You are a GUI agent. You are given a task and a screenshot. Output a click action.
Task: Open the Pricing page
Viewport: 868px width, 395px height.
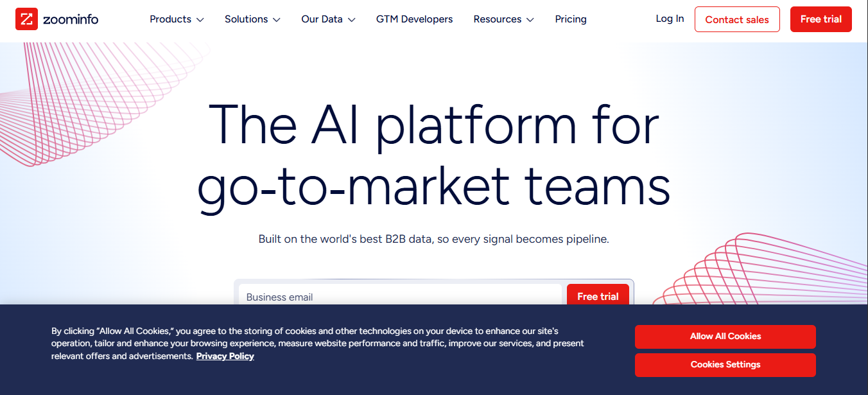pos(571,19)
